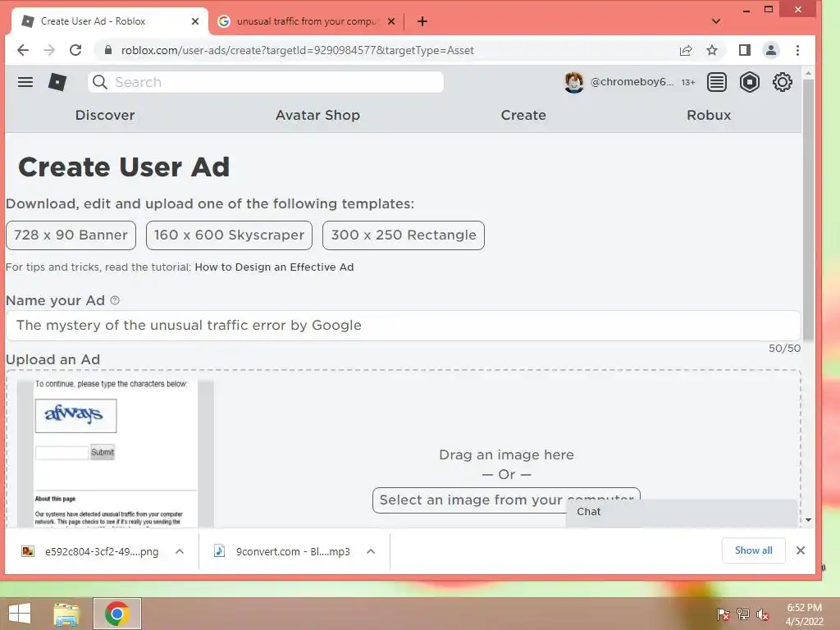840x630 pixels.
Task: Expand options for the mp3 download
Action: (370, 550)
